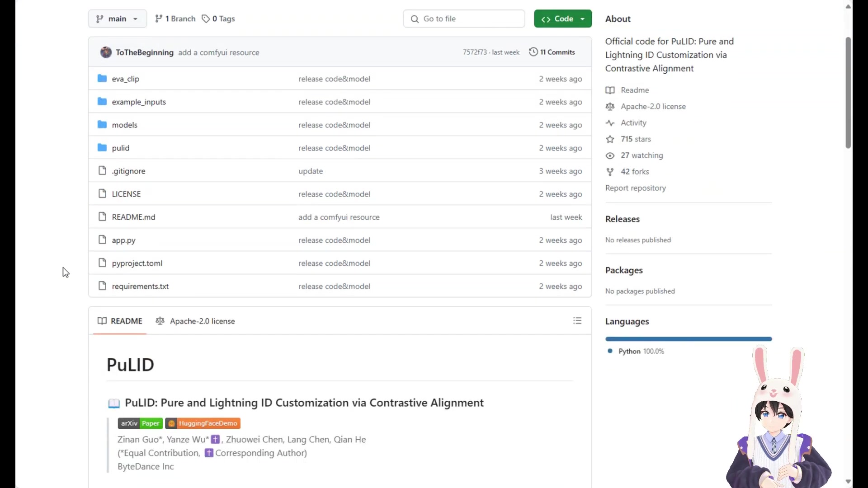Click the Activity pulse icon
This screenshot has height=488, width=868.
point(610,123)
